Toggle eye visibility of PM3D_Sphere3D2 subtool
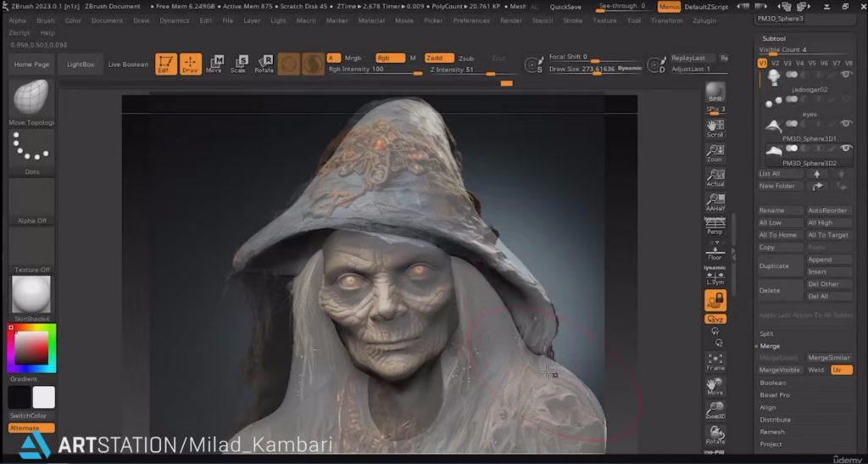 [846, 148]
